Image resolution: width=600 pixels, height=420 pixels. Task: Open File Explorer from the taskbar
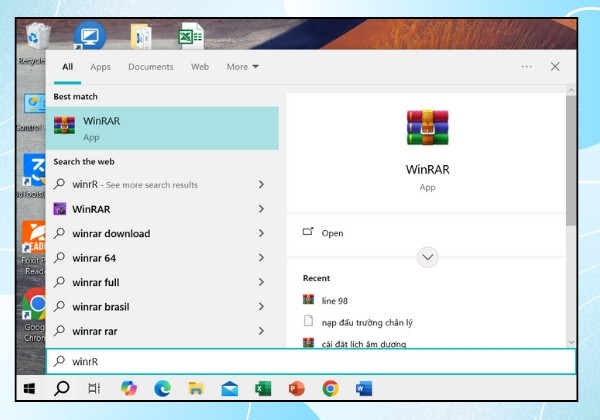click(196, 389)
